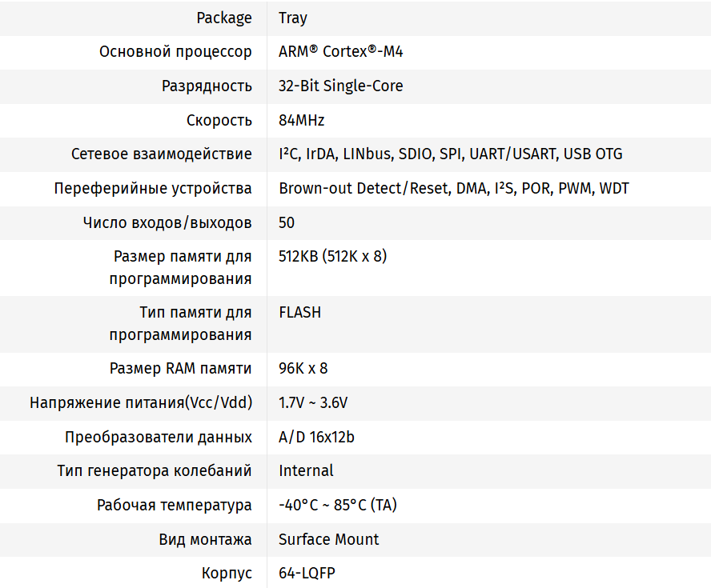Click the "84MHz" speed value

click(302, 121)
